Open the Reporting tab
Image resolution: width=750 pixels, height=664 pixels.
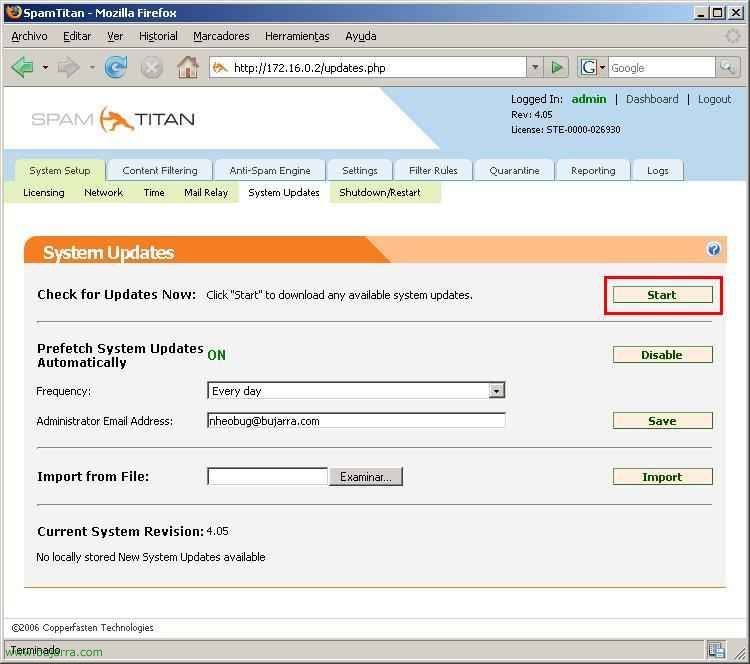pyautogui.click(x=593, y=170)
